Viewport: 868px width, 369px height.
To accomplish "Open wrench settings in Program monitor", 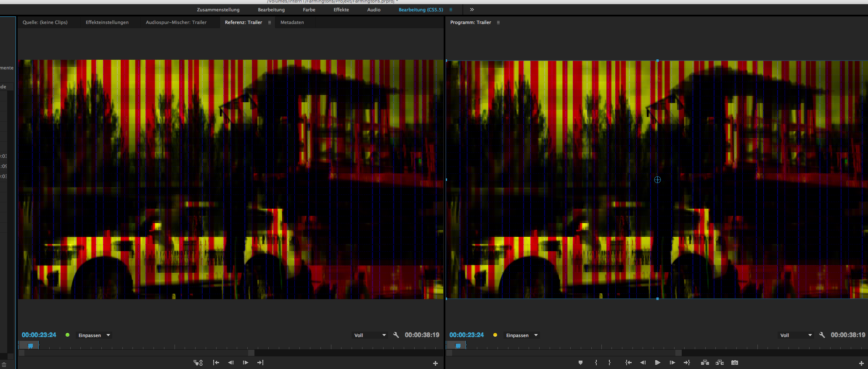I will click(822, 335).
